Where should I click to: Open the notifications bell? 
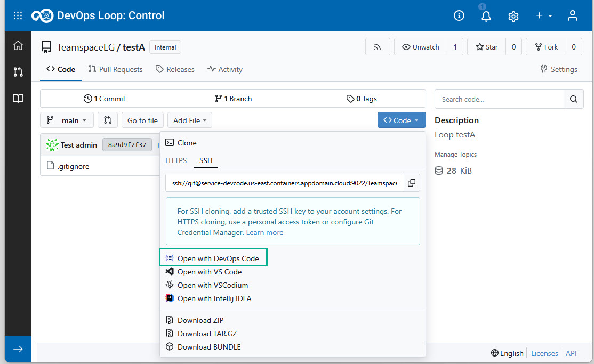pos(486,16)
